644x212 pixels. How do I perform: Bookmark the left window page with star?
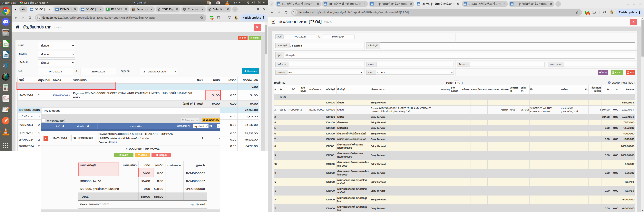coord(201,17)
